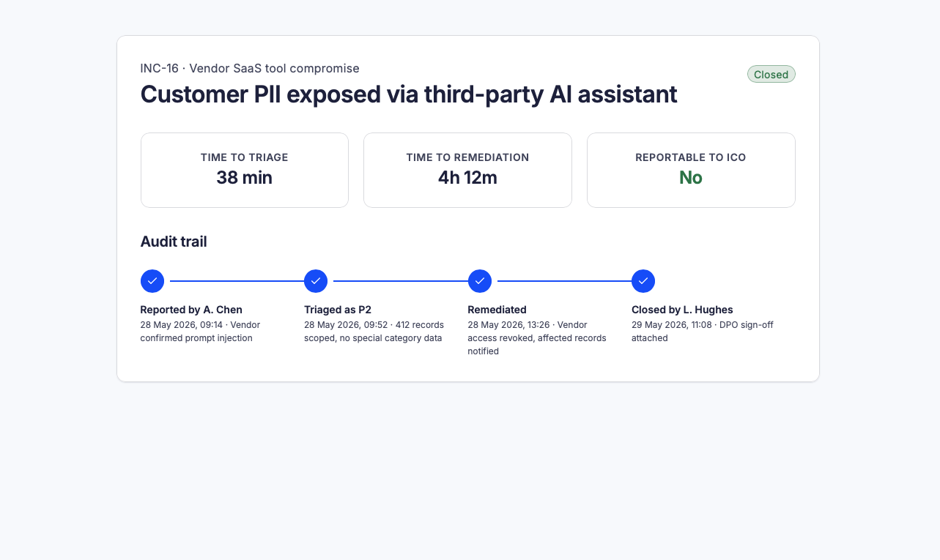The width and height of the screenshot is (940, 560).
Task: Open the Time to Triage card
Action: 245,170
